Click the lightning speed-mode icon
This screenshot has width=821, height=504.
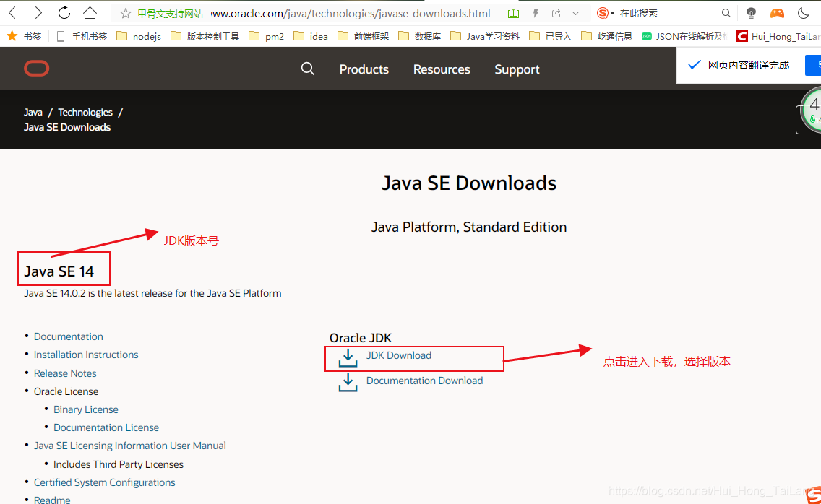coord(536,14)
